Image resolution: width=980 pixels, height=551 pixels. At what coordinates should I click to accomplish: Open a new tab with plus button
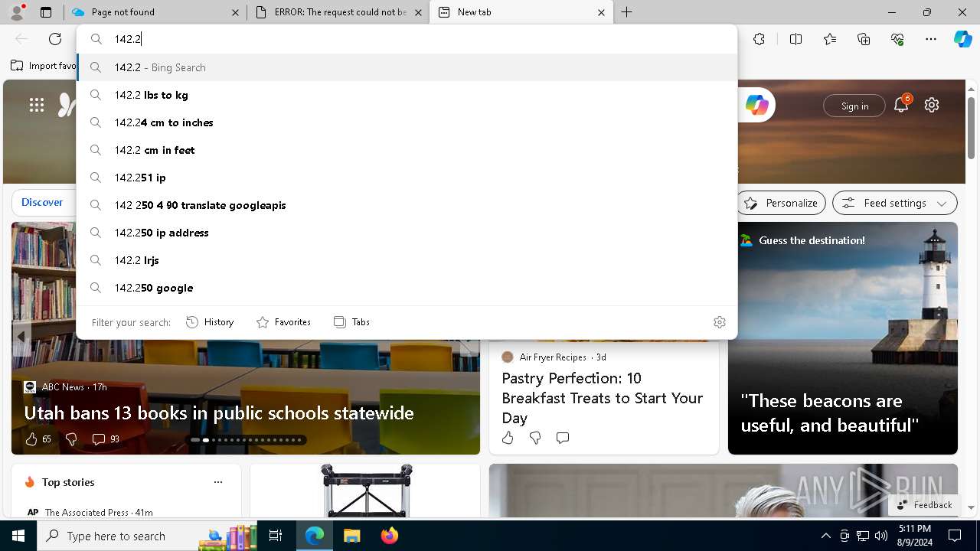point(626,12)
